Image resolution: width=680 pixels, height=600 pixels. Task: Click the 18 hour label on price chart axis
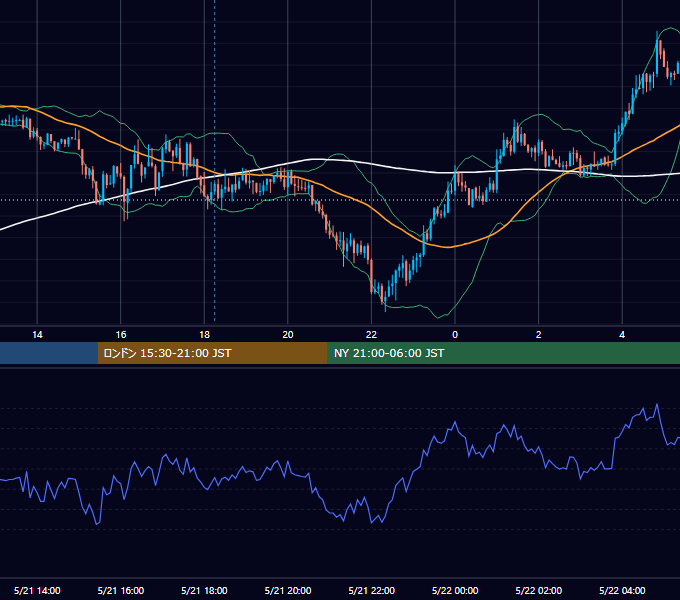[204, 335]
